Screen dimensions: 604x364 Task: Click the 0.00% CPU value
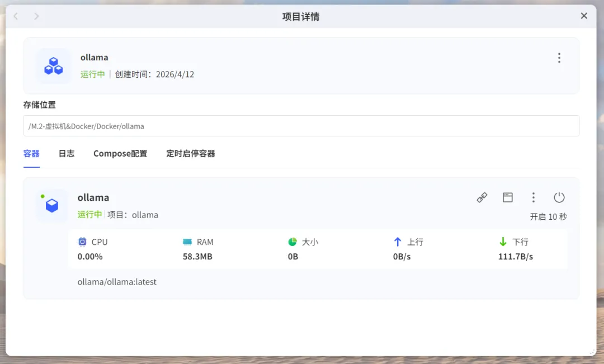89,257
